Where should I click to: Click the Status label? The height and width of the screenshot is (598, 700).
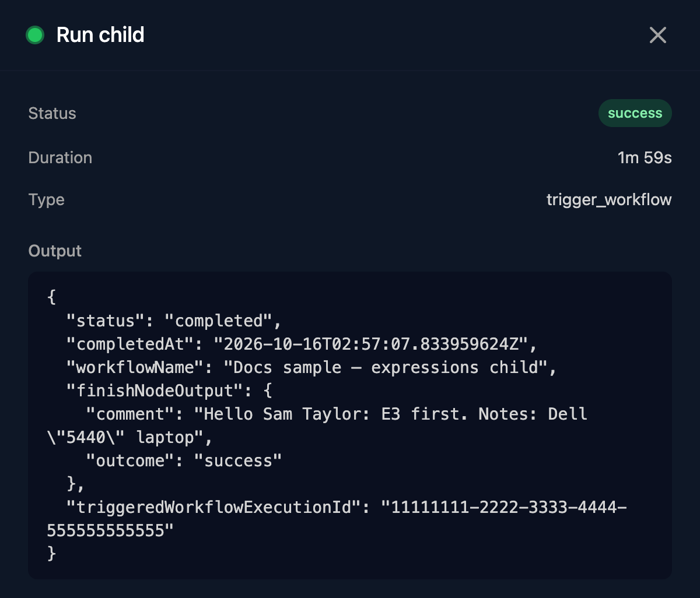pyautogui.click(x=52, y=113)
